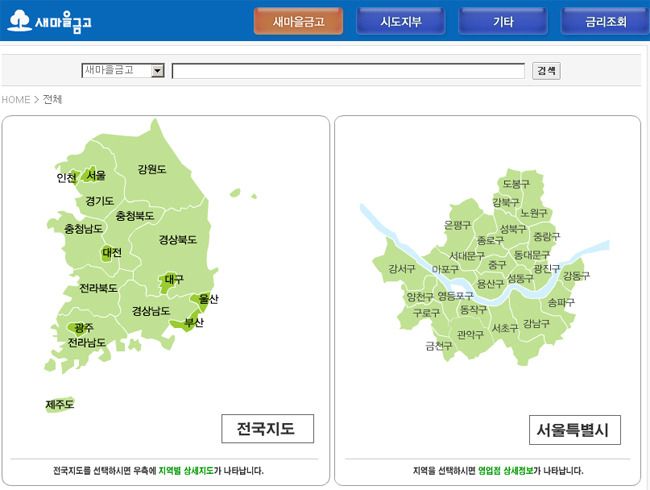Select 전라북도 on the map

click(98, 288)
